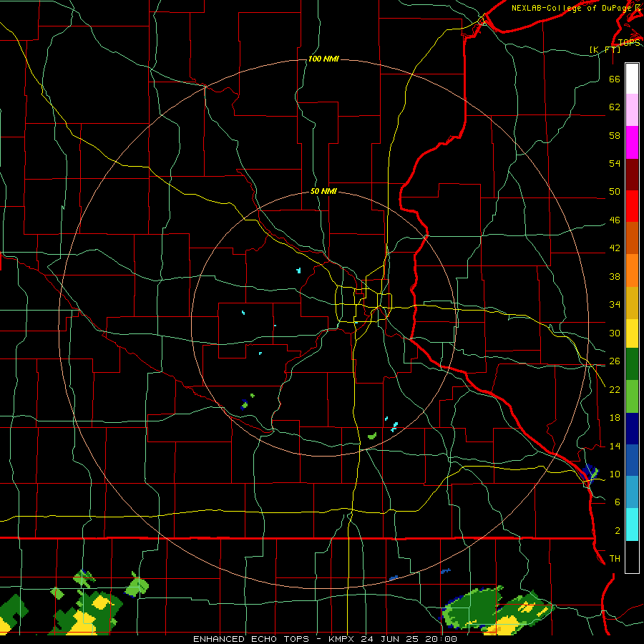Click the dark red (maroon) legend swatch
644x644 pixels.
coord(632,175)
